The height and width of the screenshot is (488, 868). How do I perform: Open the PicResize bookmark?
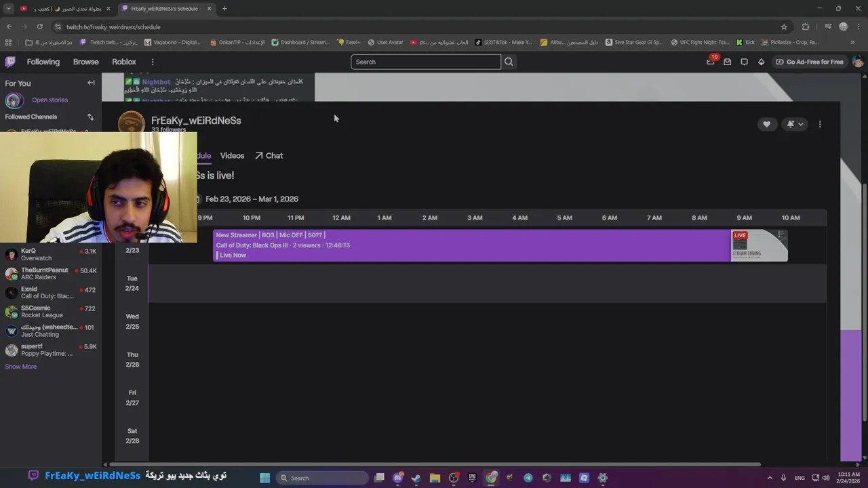coord(789,42)
